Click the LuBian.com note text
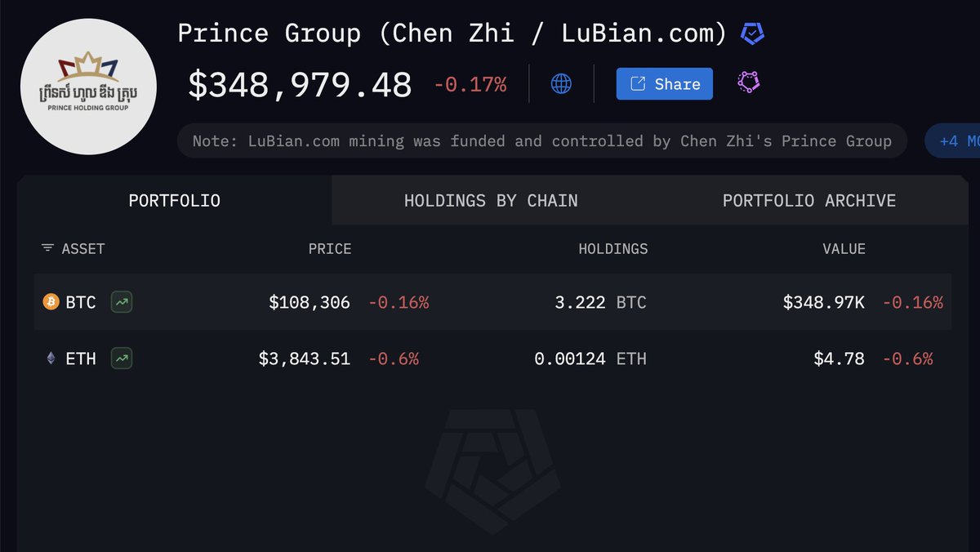980x552 pixels. click(541, 141)
